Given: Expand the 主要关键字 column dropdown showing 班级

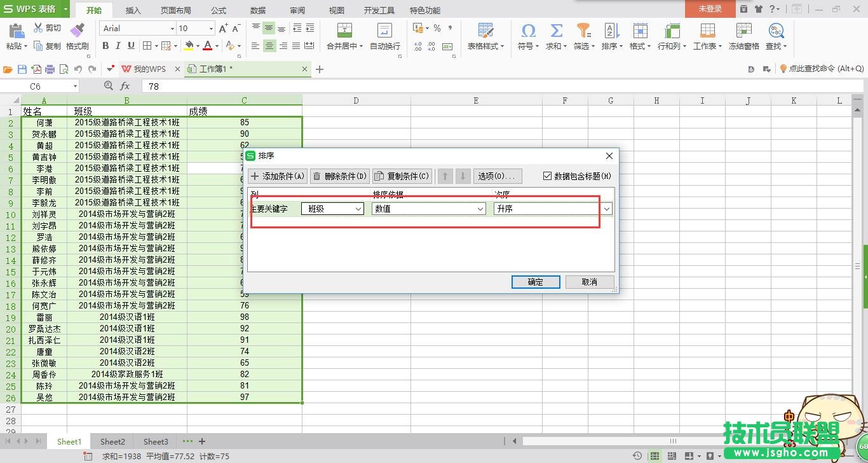Looking at the screenshot, I should coord(332,209).
